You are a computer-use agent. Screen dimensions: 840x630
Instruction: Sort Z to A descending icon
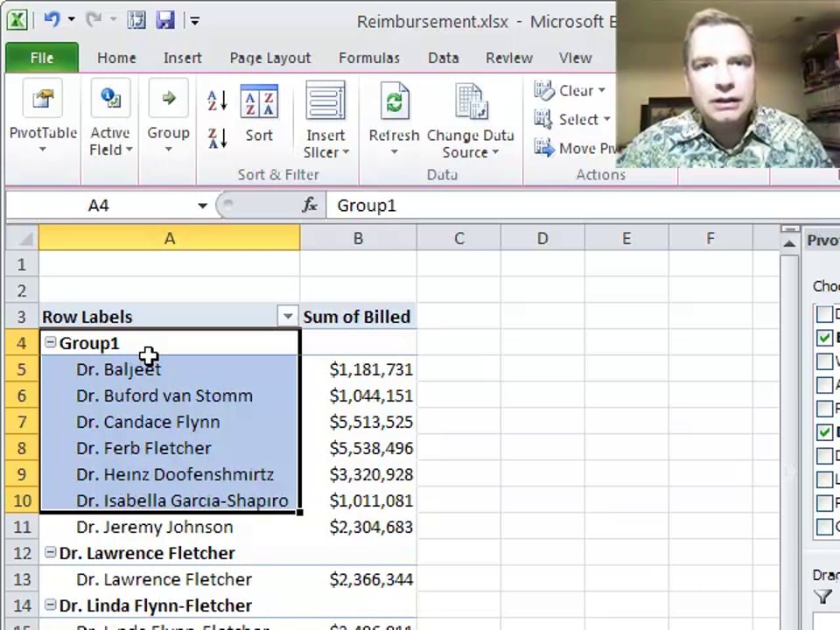click(x=217, y=138)
